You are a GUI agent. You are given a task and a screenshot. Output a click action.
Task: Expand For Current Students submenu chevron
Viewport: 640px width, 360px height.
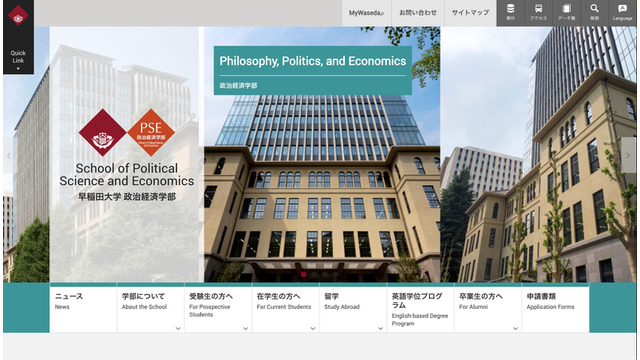pyautogui.click(x=313, y=328)
